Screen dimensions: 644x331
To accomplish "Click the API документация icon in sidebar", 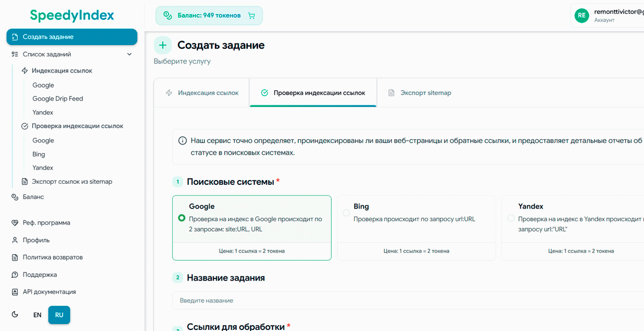I will tap(14, 292).
